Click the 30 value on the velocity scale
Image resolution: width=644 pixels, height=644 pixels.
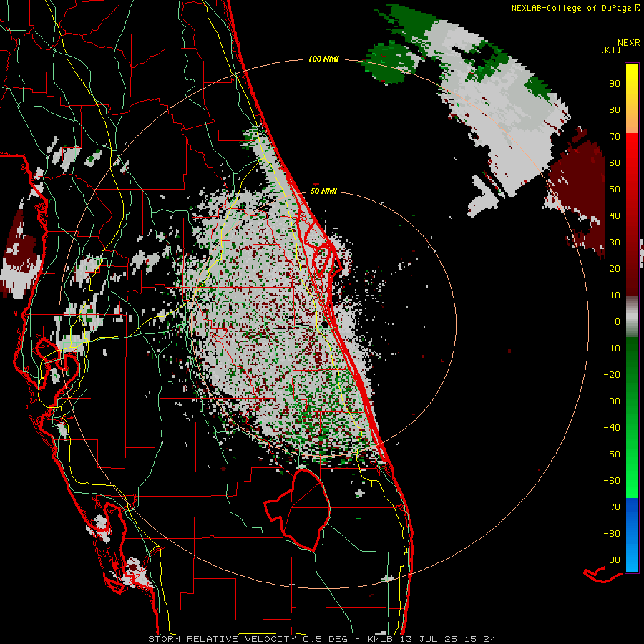[615, 243]
